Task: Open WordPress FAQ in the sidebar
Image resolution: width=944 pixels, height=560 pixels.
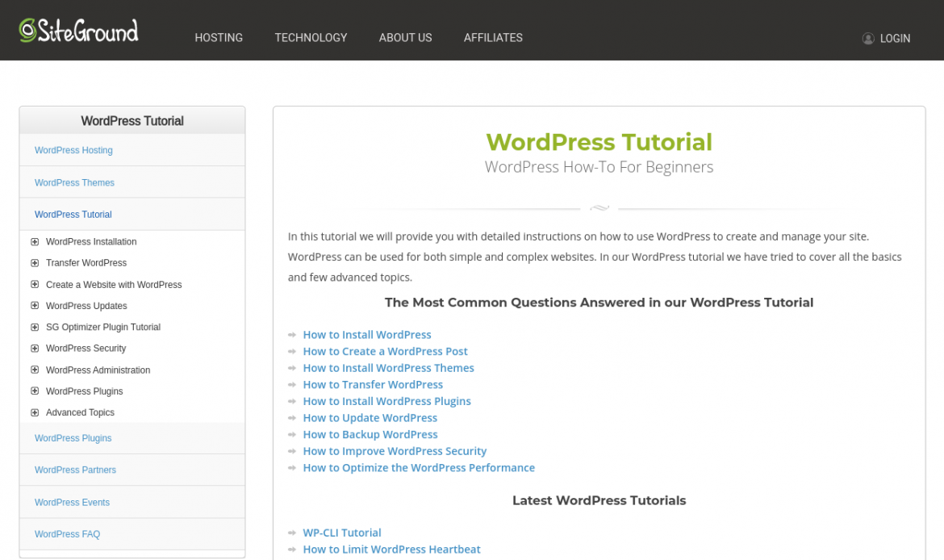Action: 68,534
